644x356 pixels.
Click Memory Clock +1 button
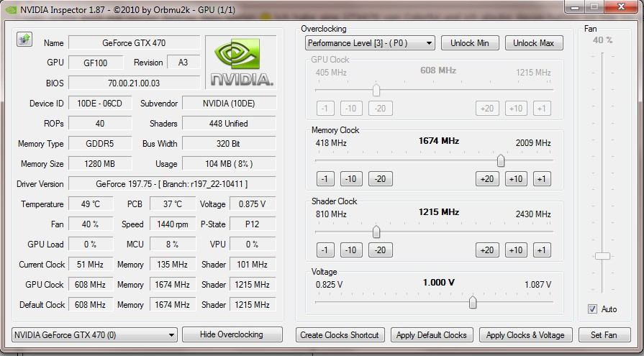click(x=542, y=179)
